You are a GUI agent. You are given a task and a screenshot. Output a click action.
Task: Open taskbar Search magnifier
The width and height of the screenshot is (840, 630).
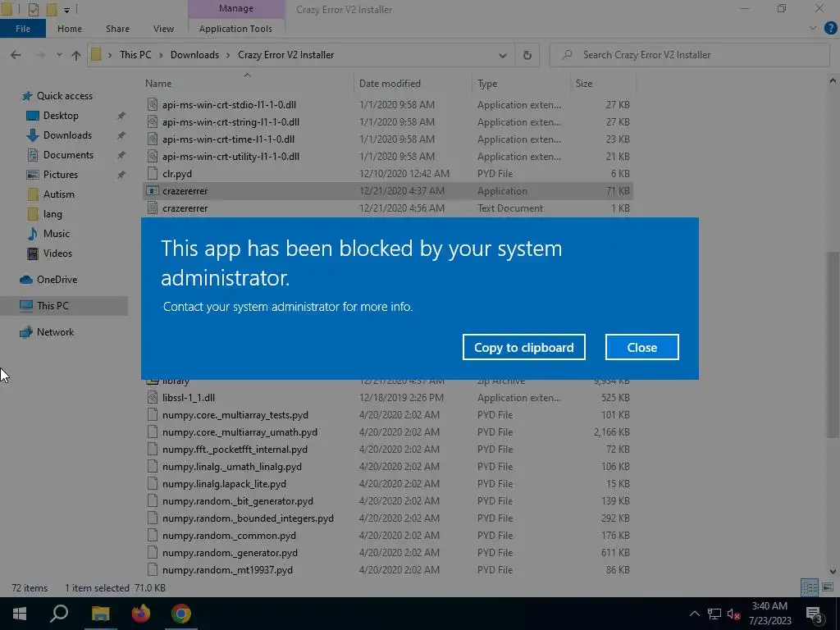click(x=59, y=614)
